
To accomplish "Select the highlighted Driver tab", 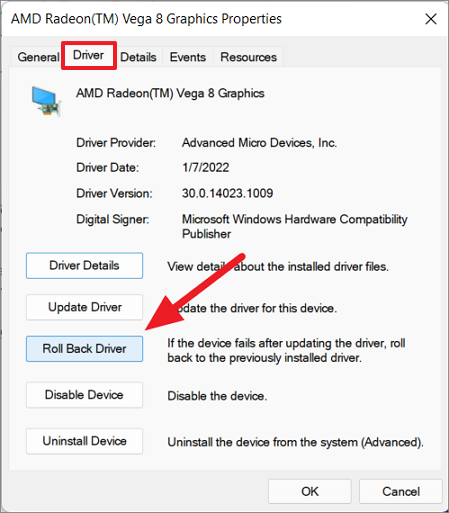I will [89, 55].
